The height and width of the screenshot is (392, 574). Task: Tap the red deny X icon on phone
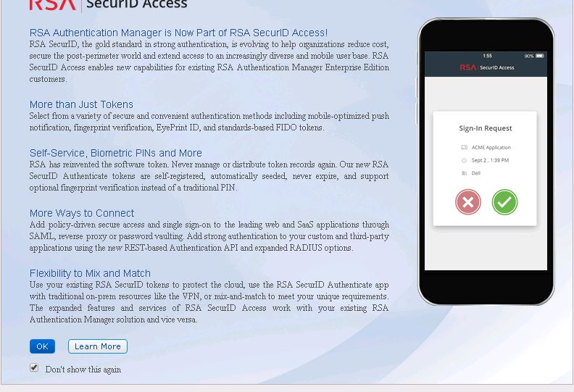pyautogui.click(x=468, y=202)
